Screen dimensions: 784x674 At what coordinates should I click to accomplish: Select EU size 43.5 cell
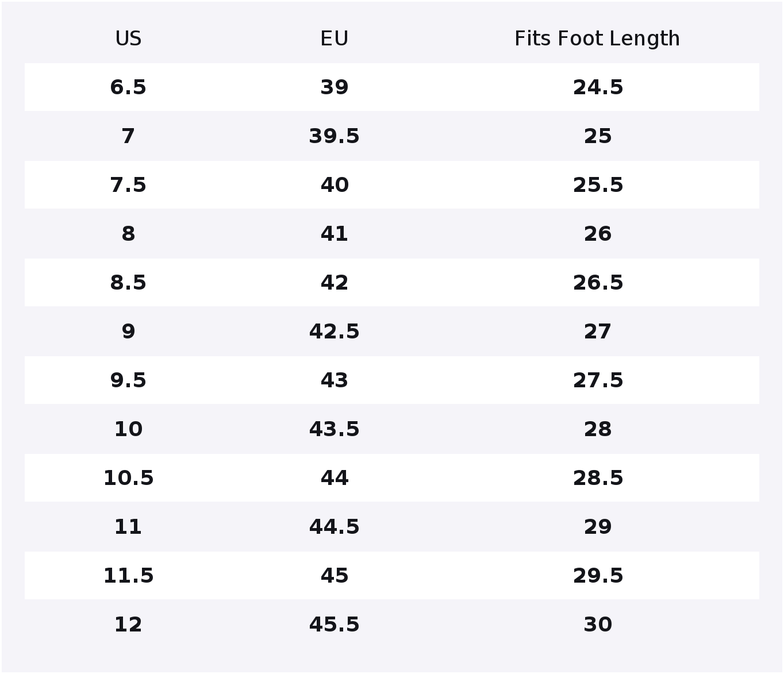(334, 429)
